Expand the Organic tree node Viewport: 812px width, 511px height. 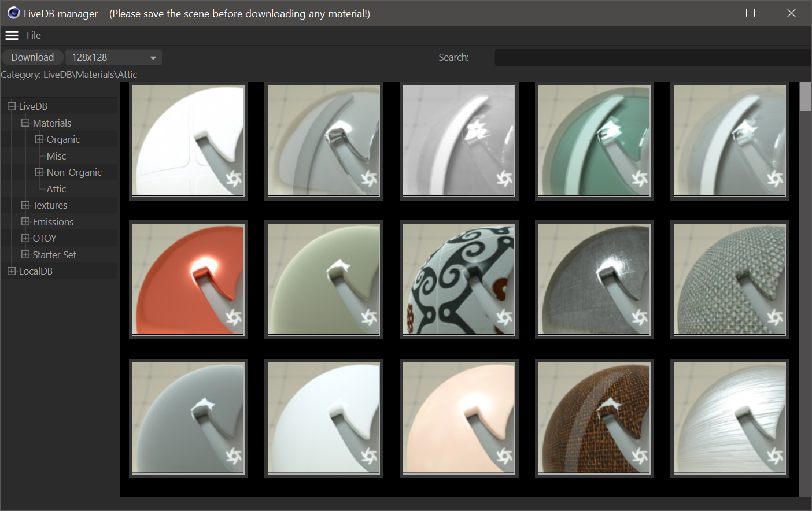(39, 139)
